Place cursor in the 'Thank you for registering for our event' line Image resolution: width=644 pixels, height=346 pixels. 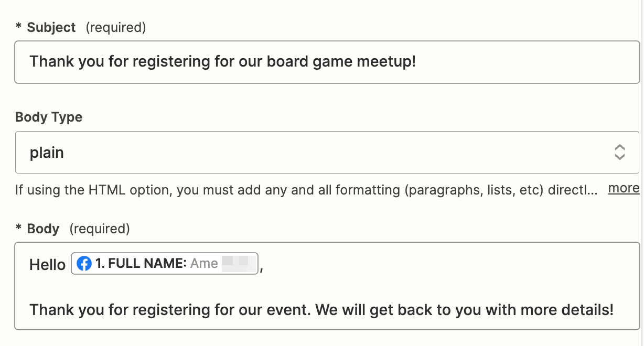coord(321,309)
